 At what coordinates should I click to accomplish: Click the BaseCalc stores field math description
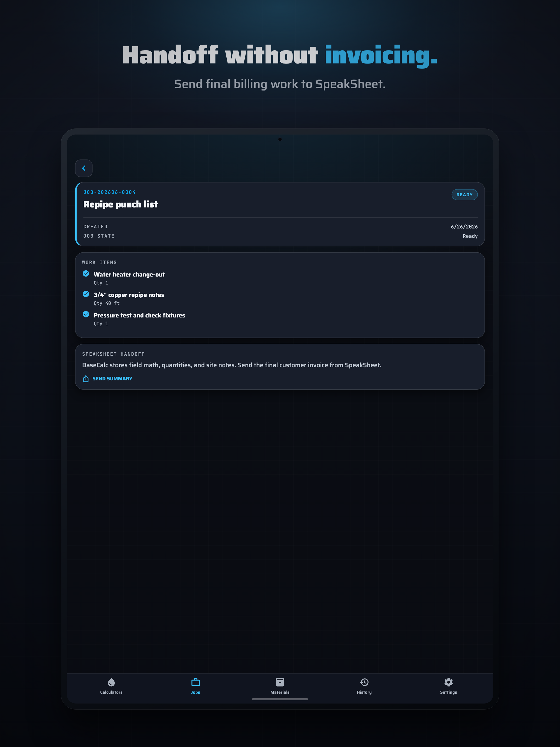click(232, 365)
